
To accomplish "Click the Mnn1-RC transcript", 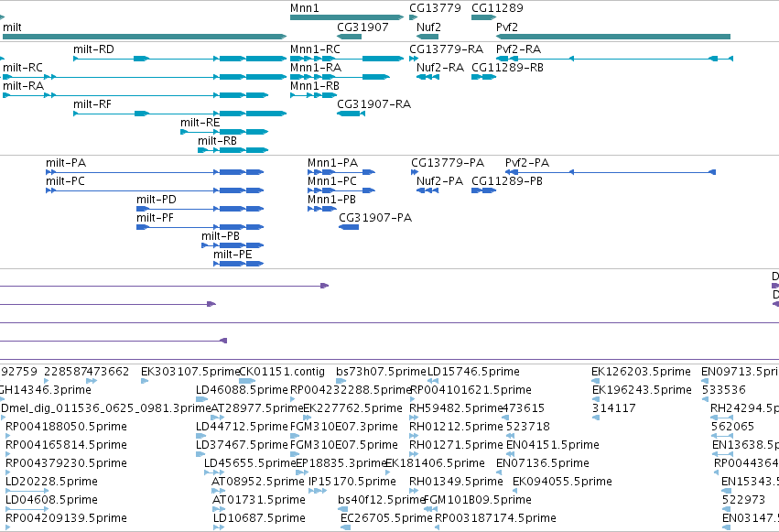I will (347, 59).
